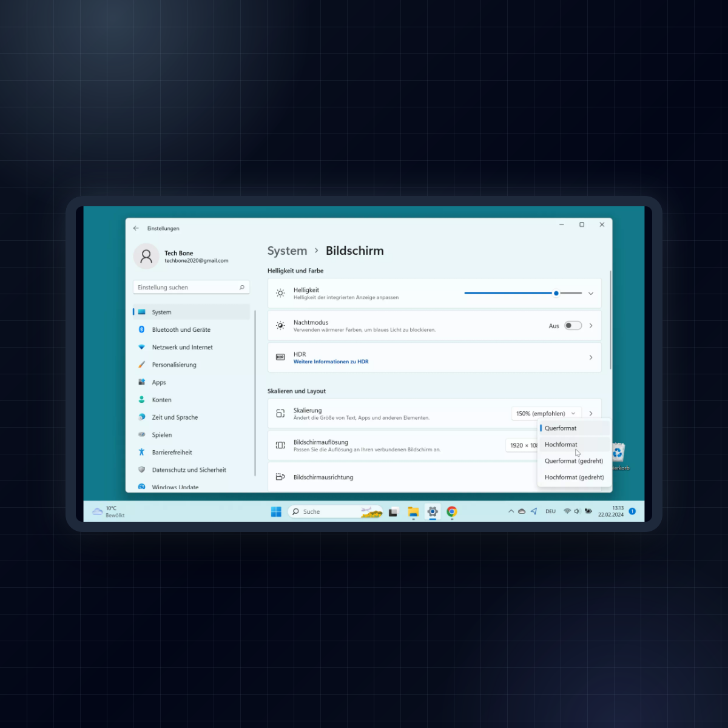The image size is (728, 728).
Task: Click the Barrierefreiheit person icon
Action: (141, 453)
